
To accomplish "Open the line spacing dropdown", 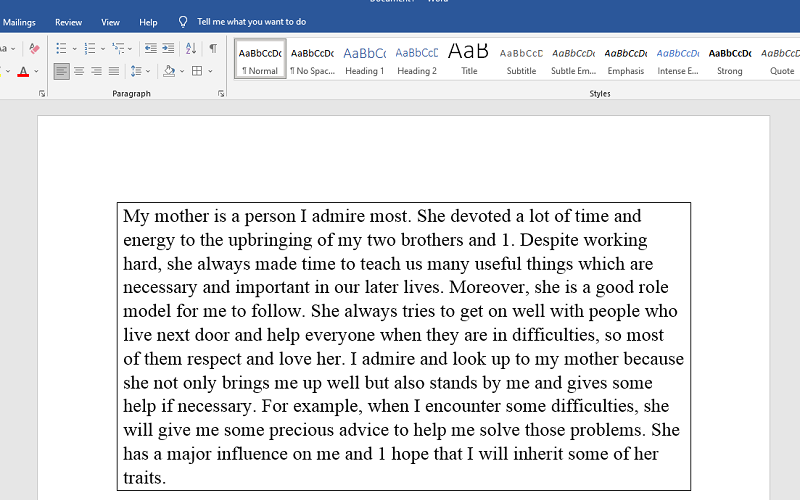I will [141, 71].
